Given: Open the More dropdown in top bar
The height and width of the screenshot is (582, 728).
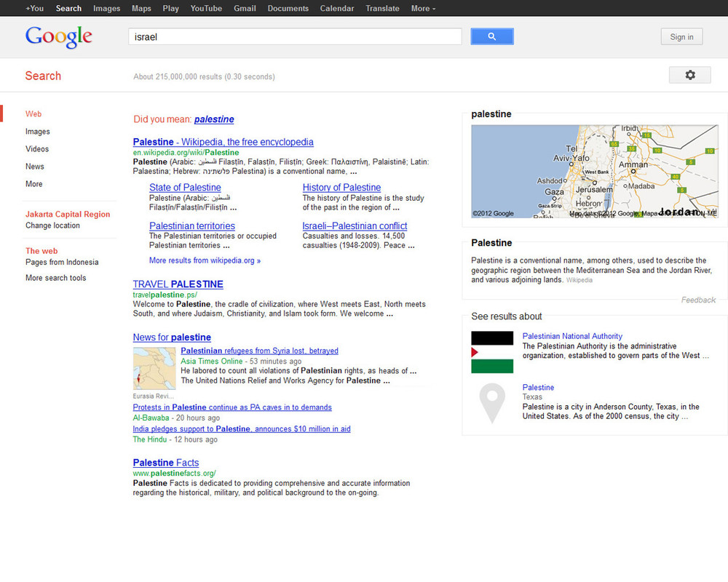Looking at the screenshot, I should click(423, 8).
